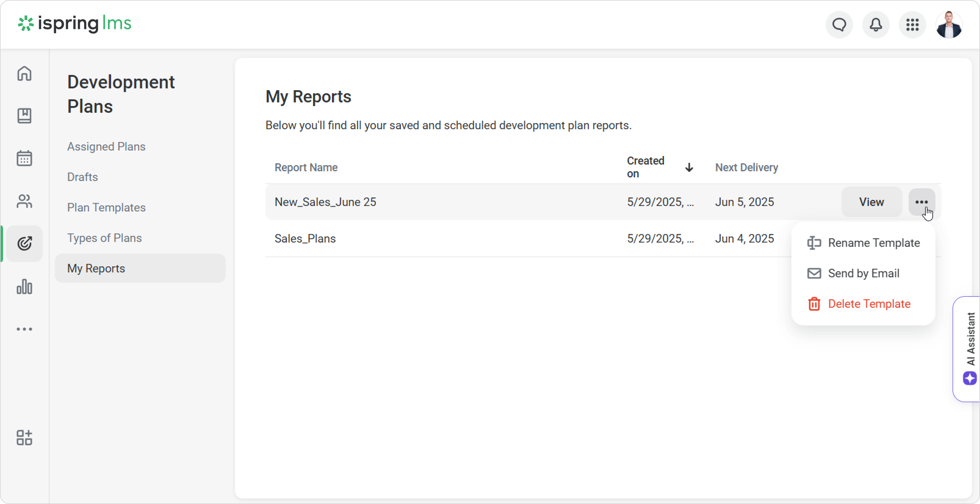The image size is (980, 504).
Task: Open the bar chart reports icon
Action: 24,287
